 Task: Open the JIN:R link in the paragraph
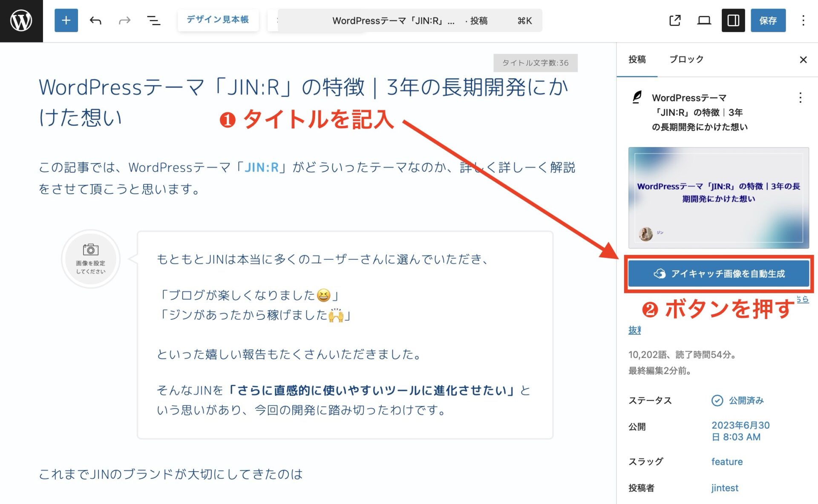pos(261,167)
